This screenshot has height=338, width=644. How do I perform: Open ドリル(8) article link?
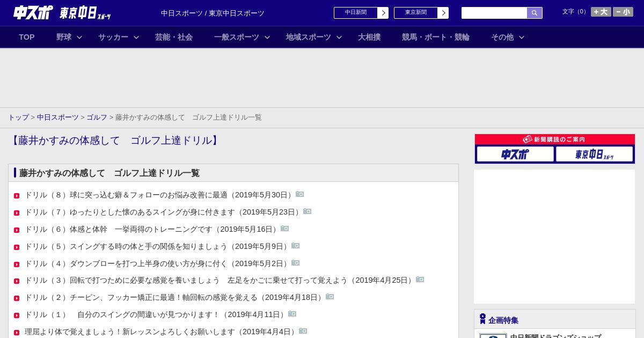[x=160, y=195]
